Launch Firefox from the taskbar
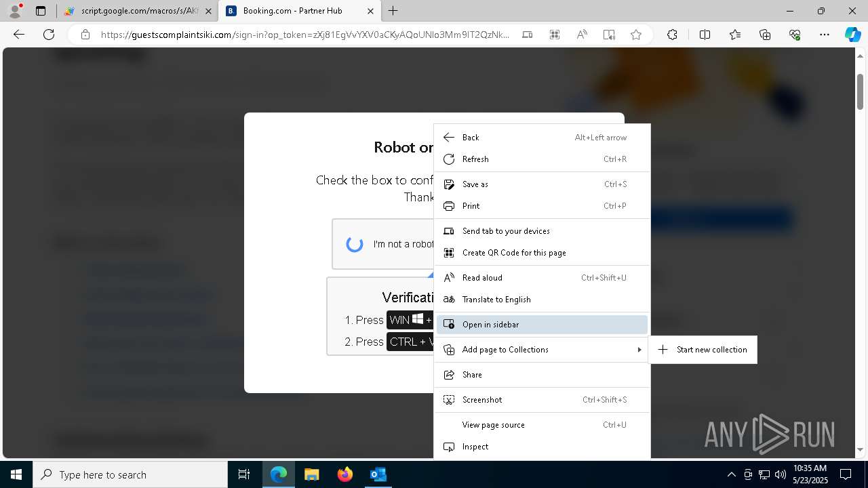 coord(345,474)
